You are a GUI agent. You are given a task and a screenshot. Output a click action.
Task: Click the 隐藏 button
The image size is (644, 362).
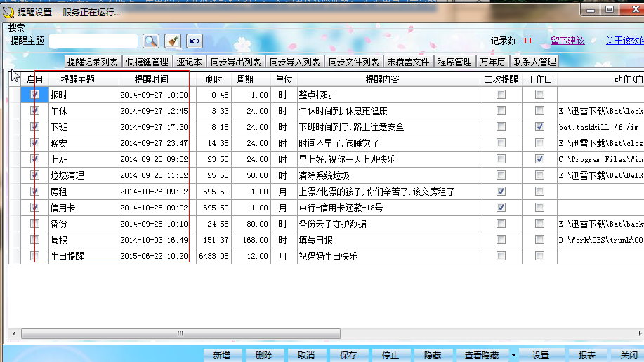click(433, 356)
